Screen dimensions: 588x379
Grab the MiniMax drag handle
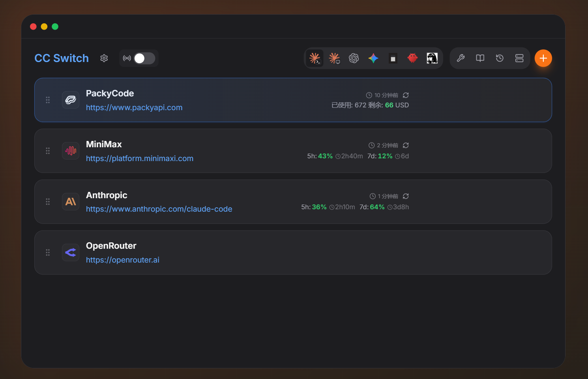[48, 151]
